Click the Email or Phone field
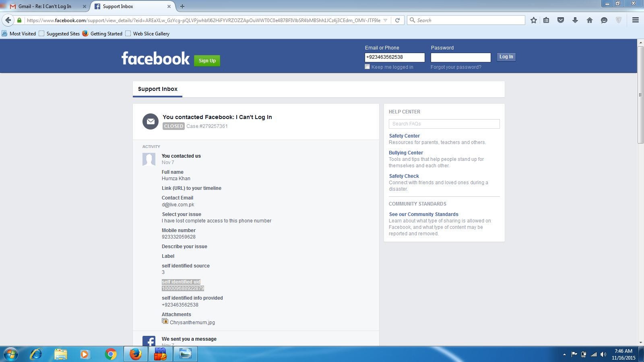This screenshot has height=362, width=644. click(395, 57)
